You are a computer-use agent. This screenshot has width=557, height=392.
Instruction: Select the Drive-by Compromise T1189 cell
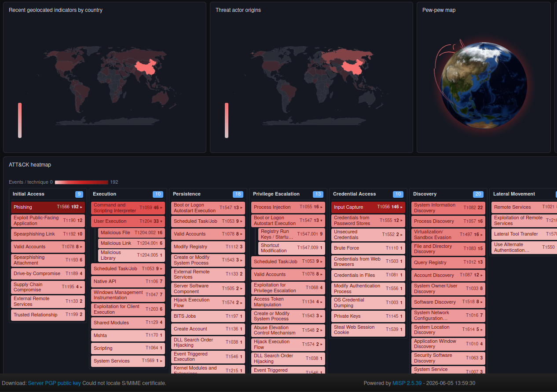point(48,273)
